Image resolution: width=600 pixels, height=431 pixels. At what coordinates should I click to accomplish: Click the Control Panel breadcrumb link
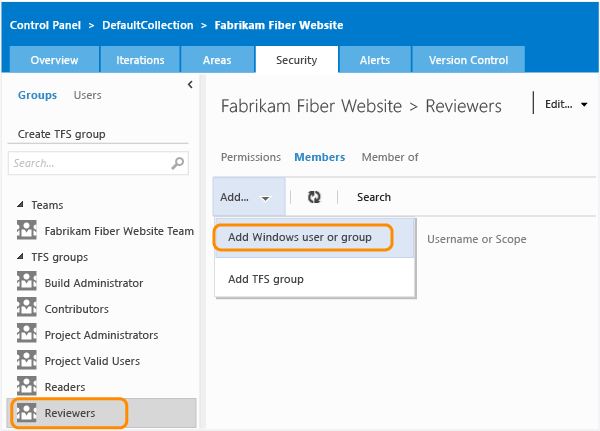45,25
